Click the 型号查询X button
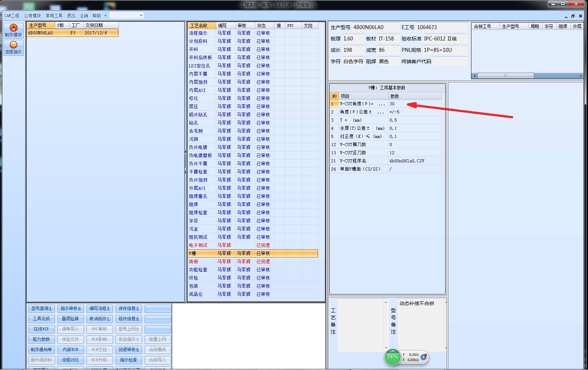 [41, 309]
